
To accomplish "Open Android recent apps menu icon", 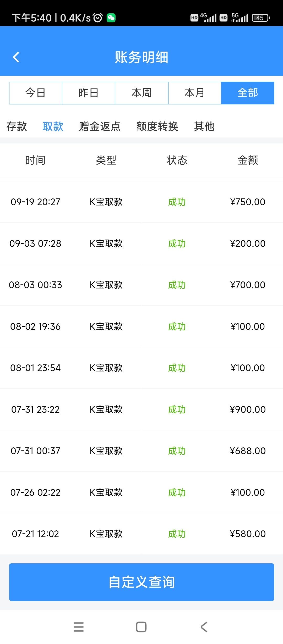I will tap(79, 627).
